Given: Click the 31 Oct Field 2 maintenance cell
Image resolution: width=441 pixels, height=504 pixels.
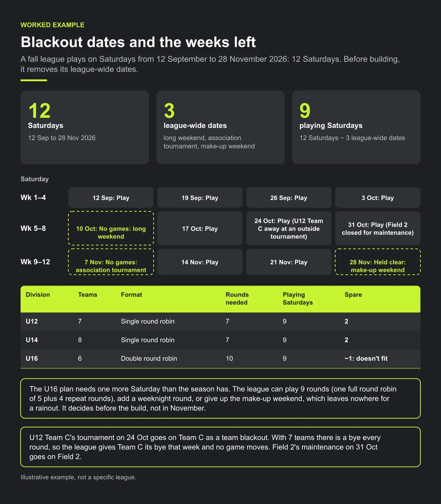Looking at the screenshot, I should pyautogui.click(x=378, y=228).
